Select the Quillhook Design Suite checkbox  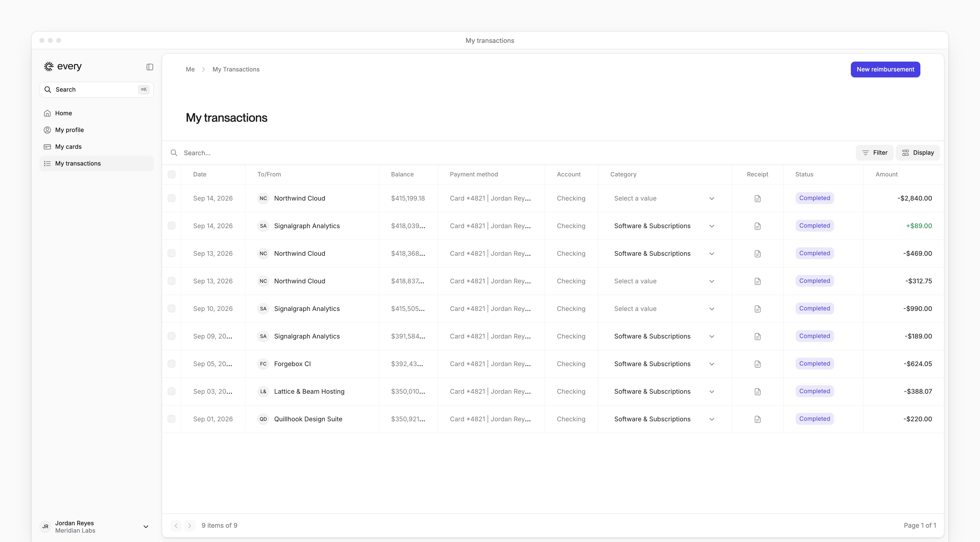(172, 419)
